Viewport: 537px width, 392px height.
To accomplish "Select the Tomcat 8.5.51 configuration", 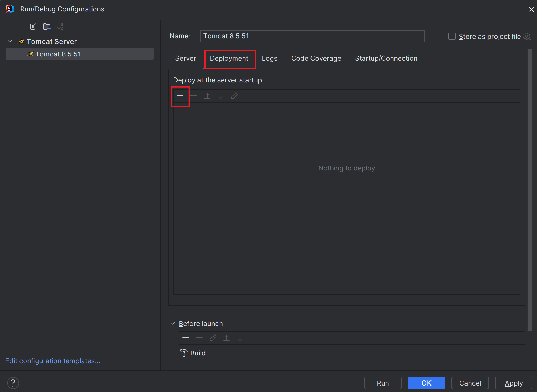I will [80, 54].
